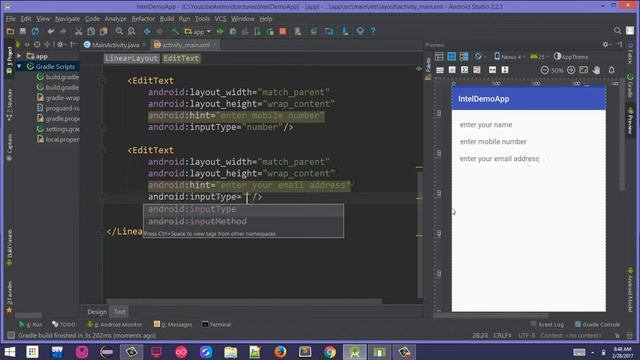Viewport: 640px width, 360px height.
Task: Open Firefox from the taskbar
Action: point(280,352)
